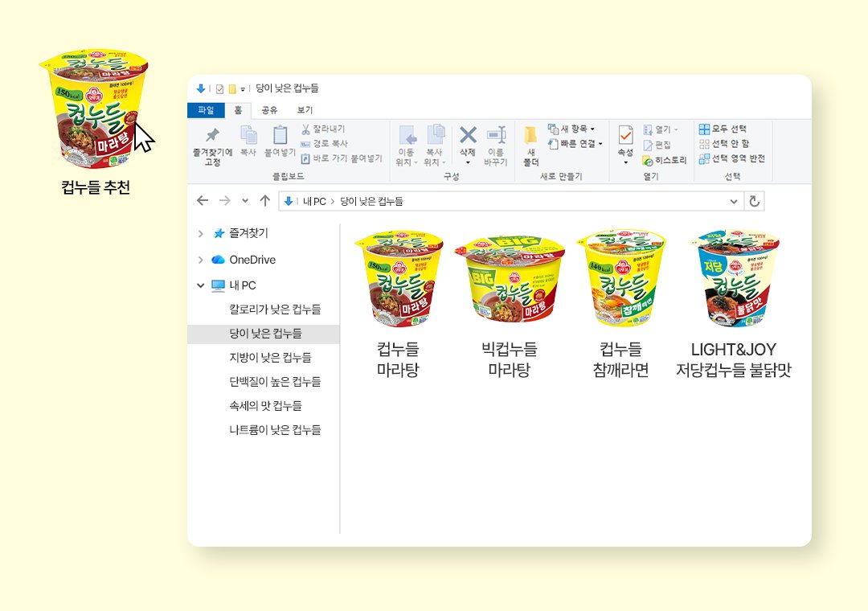Click the 컵누들 추천 desktop icon
Screen dimensions: 868x611
coord(95,109)
